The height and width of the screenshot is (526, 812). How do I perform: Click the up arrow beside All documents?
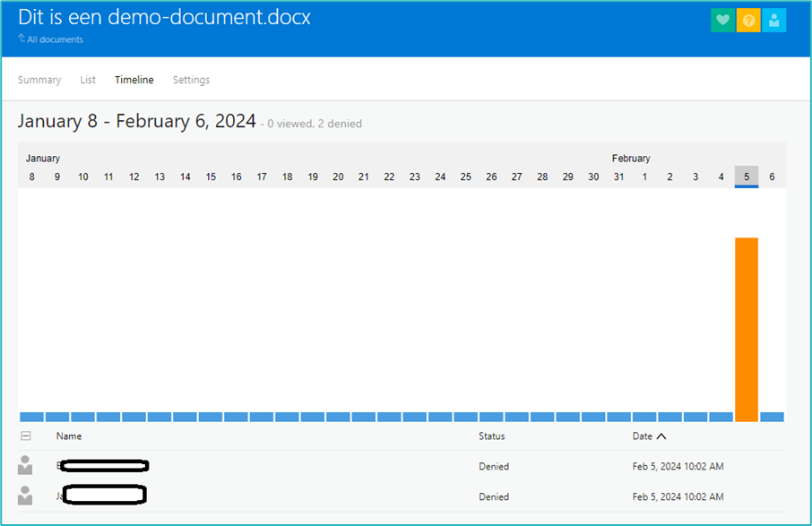click(x=22, y=39)
